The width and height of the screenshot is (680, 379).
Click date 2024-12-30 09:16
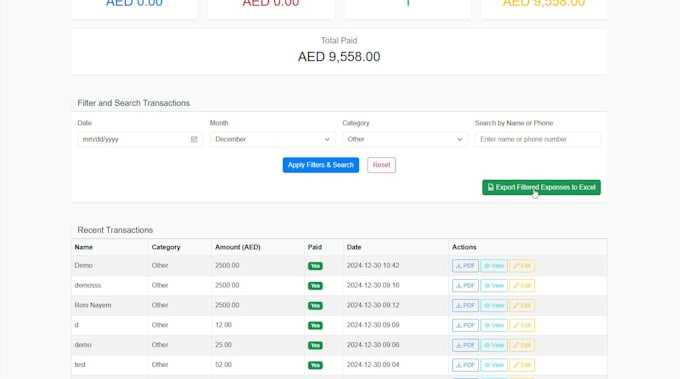coord(373,285)
